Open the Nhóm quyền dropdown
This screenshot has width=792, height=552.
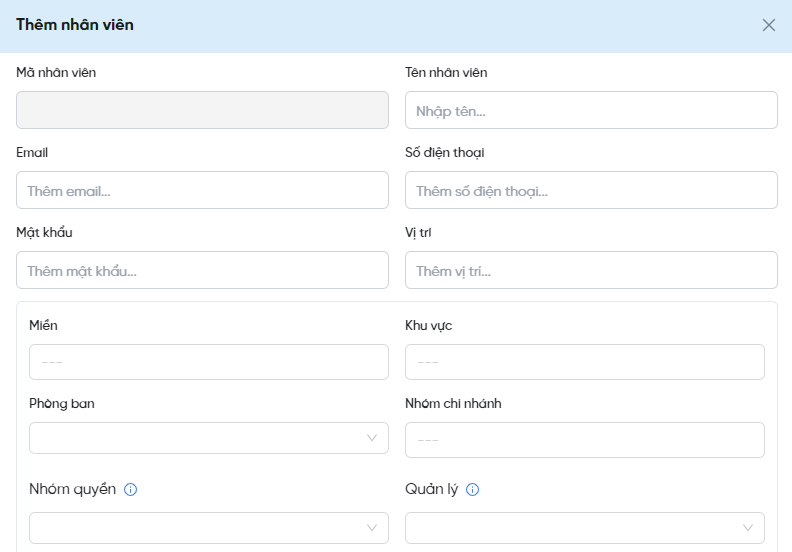tap(209, 528)
